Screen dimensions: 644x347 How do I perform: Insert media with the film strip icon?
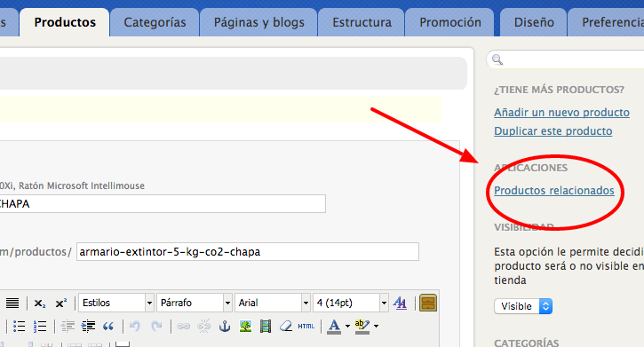click(266, 326)
